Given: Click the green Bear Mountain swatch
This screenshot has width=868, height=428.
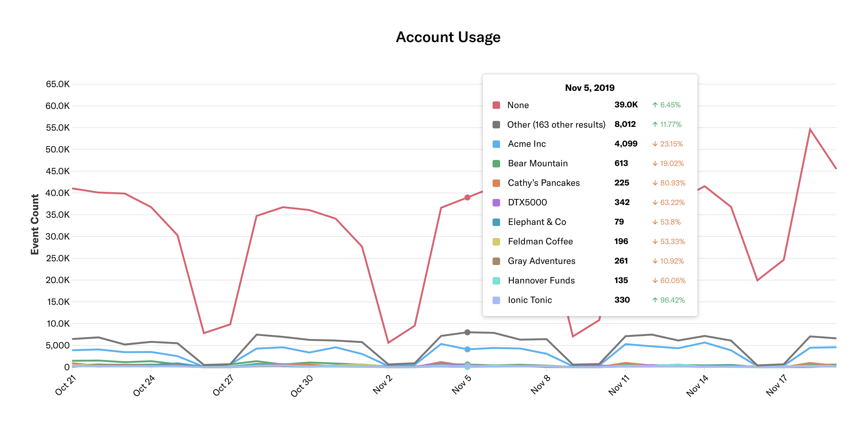Looking at the screenshot, I should [496, 164].
